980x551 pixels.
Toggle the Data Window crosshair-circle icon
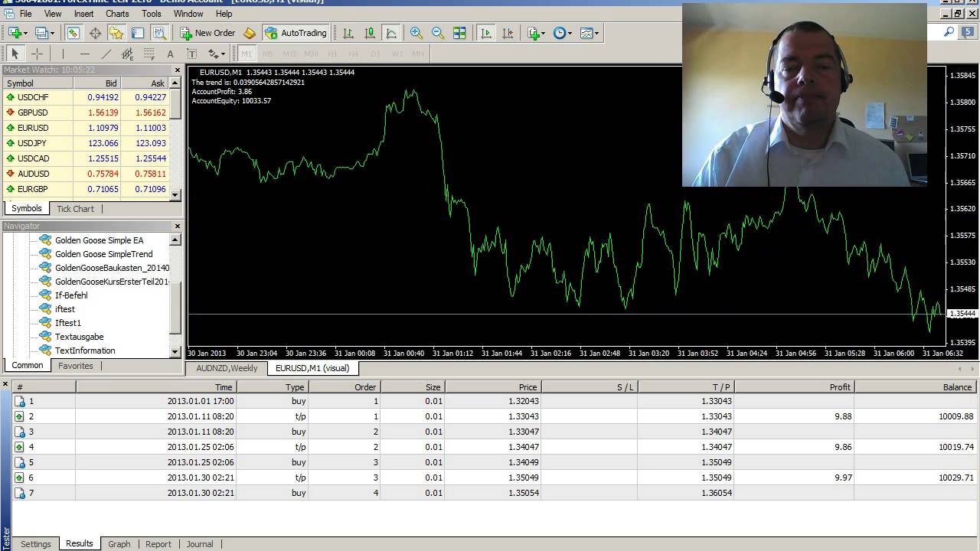point(95,33)
